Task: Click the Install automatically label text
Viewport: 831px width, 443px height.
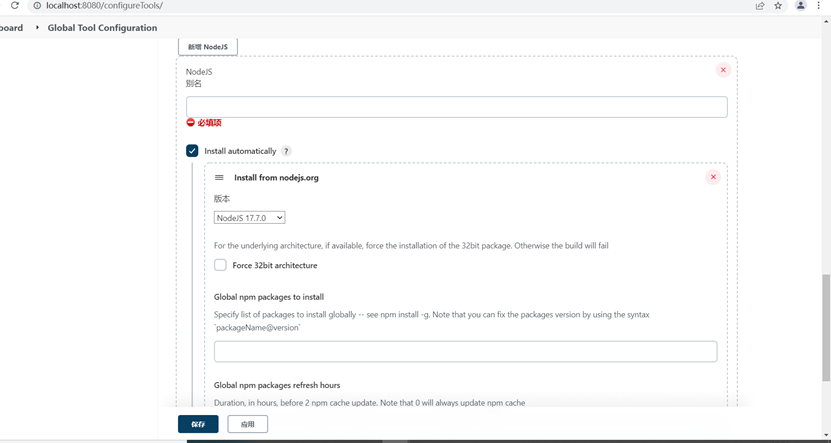Action: pyautogui.click(x=240, y=151)
